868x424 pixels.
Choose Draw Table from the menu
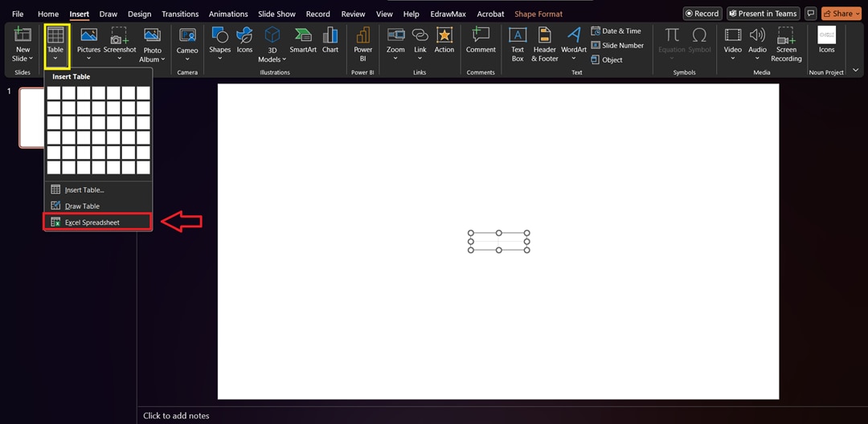tap(97, 206)
